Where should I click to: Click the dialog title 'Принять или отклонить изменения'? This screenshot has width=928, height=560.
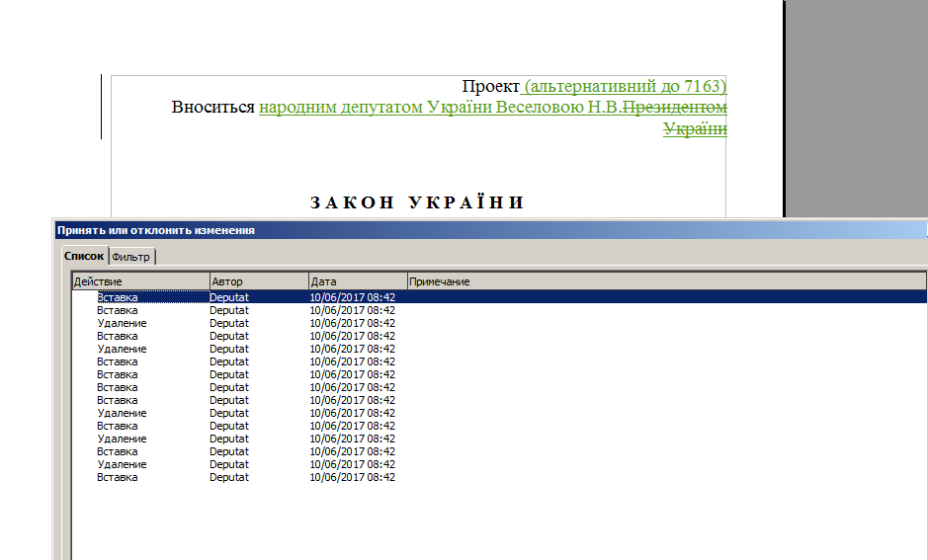156,231
